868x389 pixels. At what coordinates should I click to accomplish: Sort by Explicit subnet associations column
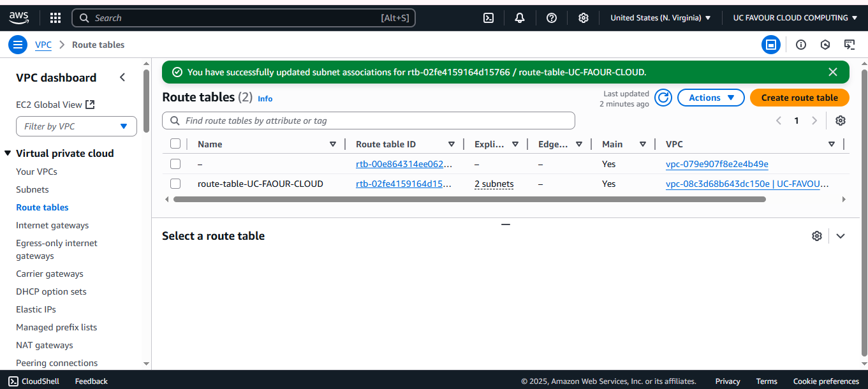click(515, 144)
